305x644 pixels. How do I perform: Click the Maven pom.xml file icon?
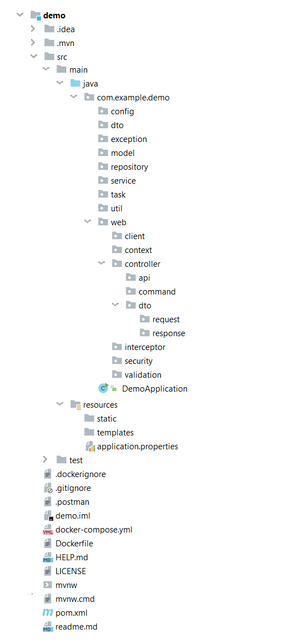coord(48,613)
